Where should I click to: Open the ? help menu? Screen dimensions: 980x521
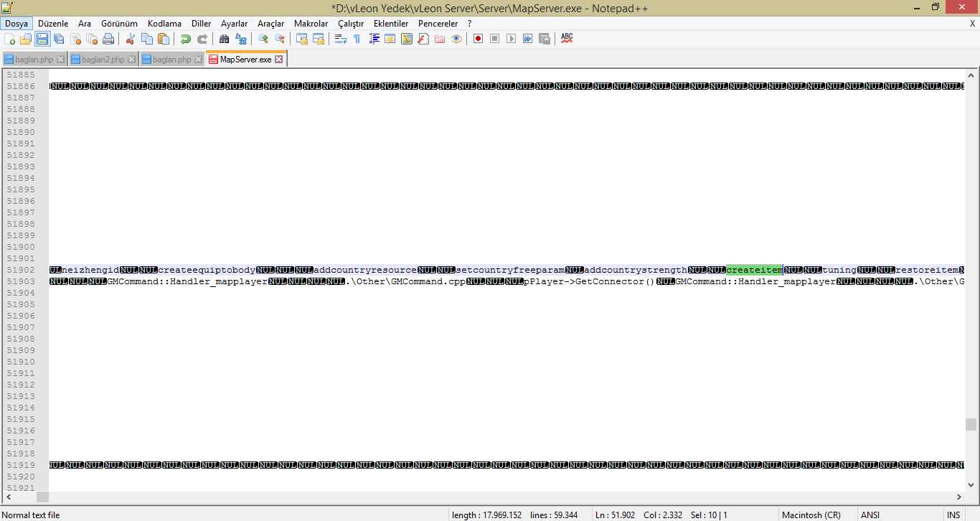(469, 24)
